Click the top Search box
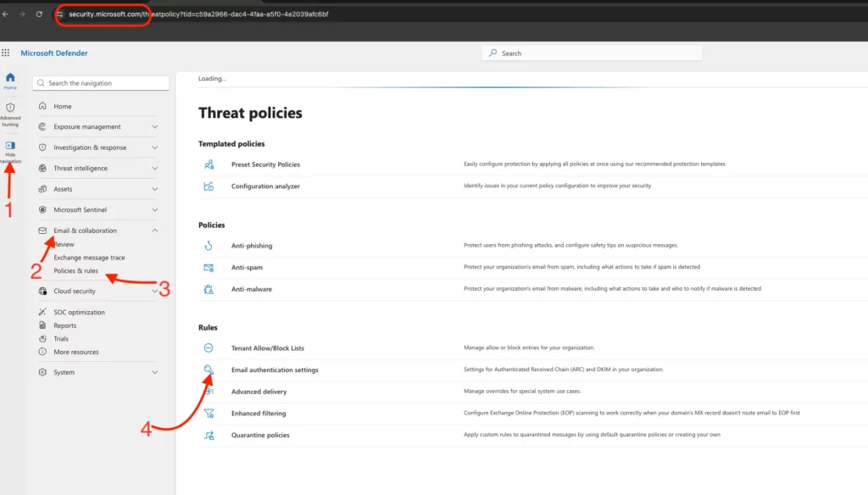The height and width of the screenshot is (495, 868). pyautogui.click(x=592, y=53)
